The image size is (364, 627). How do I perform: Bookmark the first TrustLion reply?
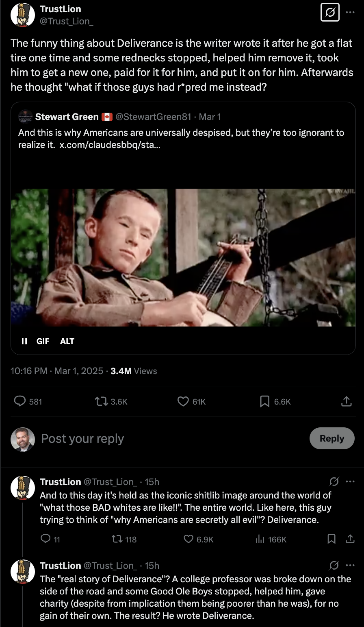[x=331, y=539]
